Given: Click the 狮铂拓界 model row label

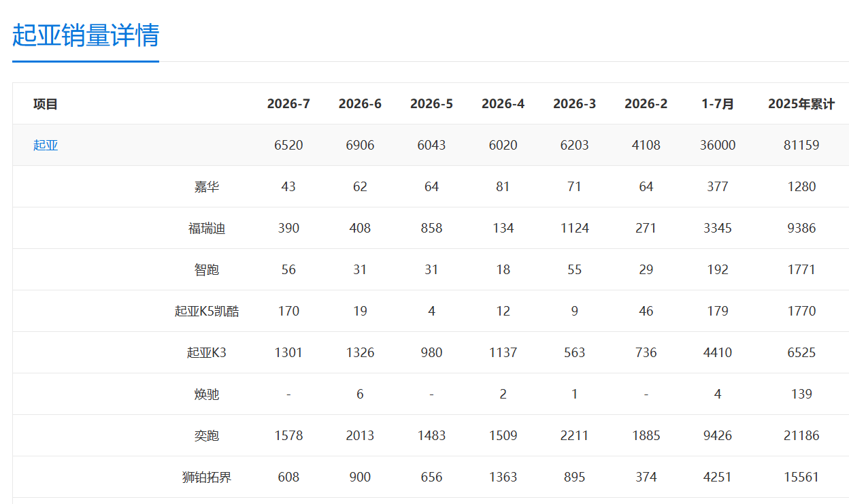Looking at the screenshot, I should [207, 477].
